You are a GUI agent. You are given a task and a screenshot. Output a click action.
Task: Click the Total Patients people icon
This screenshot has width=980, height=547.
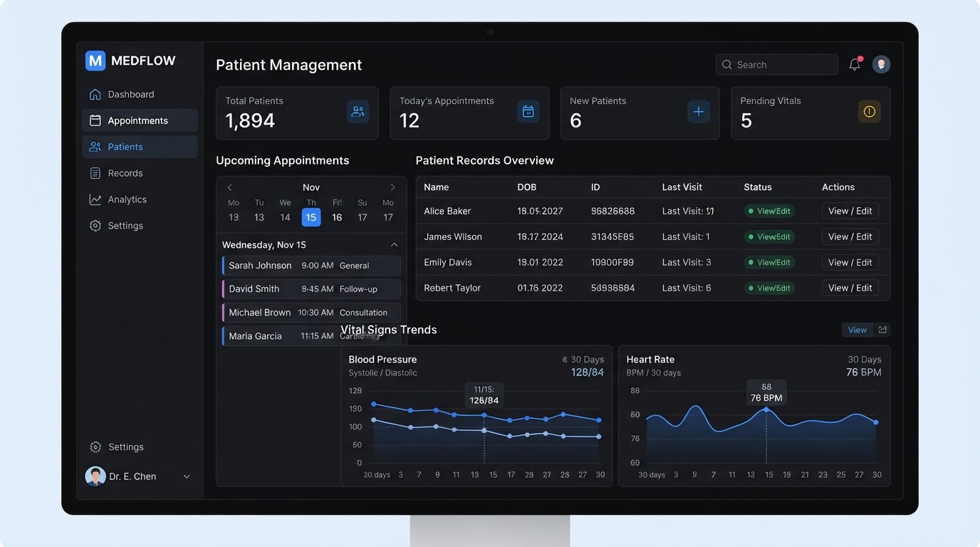point(358,112)
